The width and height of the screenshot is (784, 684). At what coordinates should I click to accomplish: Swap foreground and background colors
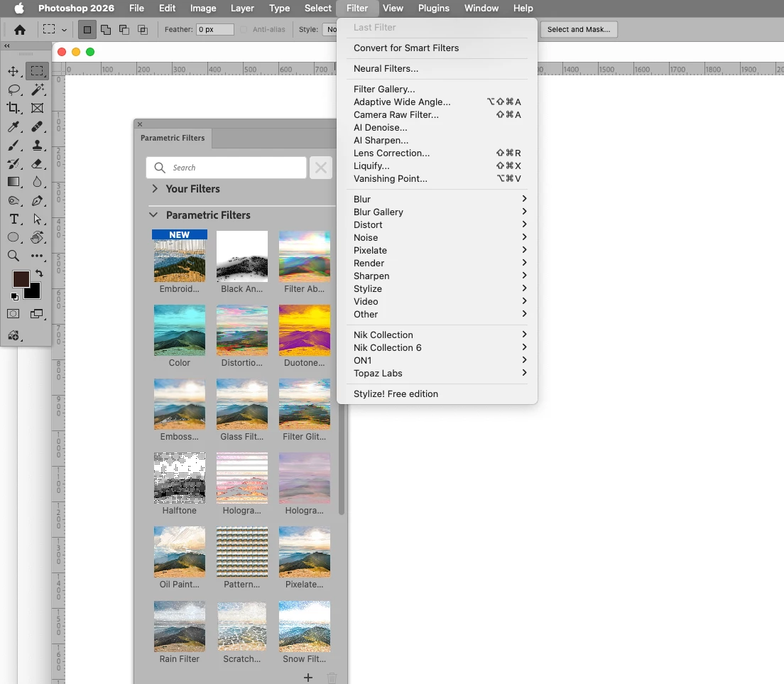pyautogui.click(x=39, y=273)
